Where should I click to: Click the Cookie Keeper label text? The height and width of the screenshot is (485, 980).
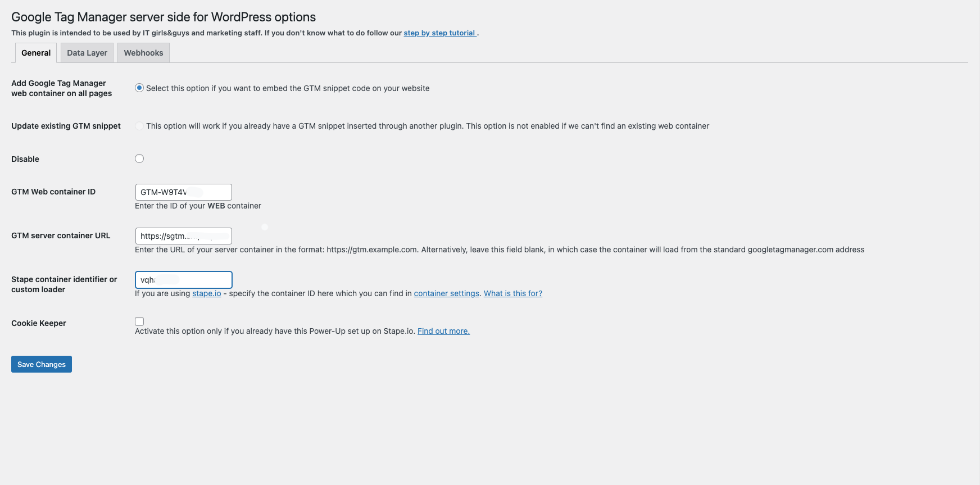pos(38,323)
